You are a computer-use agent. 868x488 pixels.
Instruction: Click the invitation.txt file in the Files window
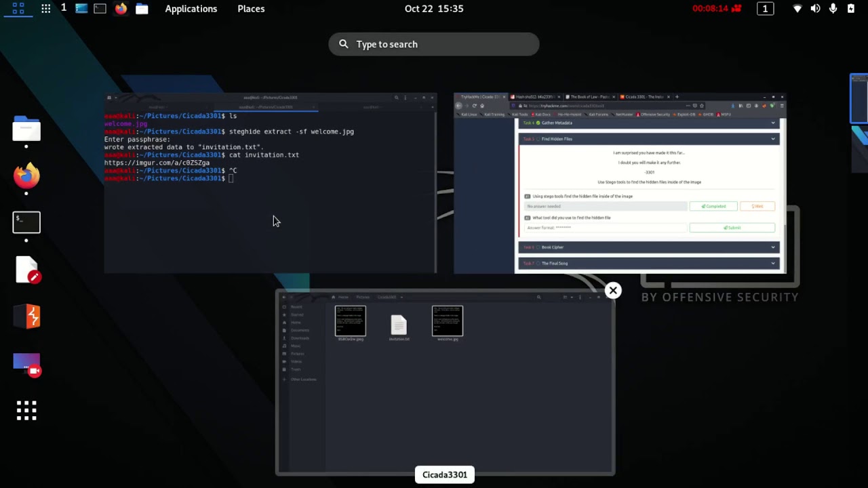[x=399, y=328]
